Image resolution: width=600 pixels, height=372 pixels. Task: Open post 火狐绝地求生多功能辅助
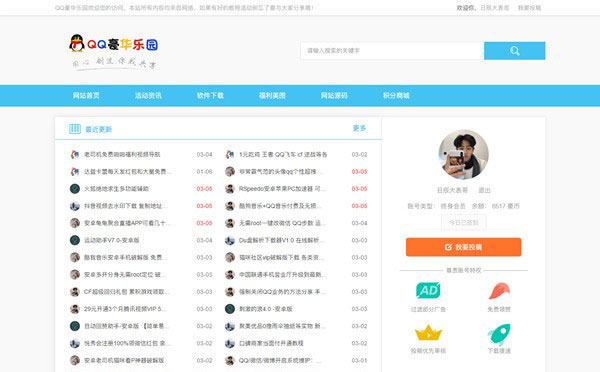[x=116, y=189]
